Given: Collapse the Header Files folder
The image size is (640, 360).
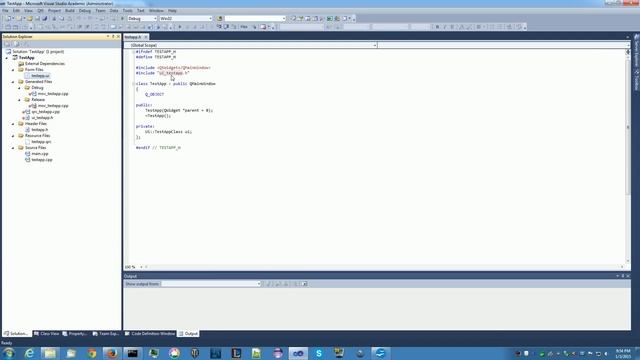Looking at the screenshot, I should point(13,124).
